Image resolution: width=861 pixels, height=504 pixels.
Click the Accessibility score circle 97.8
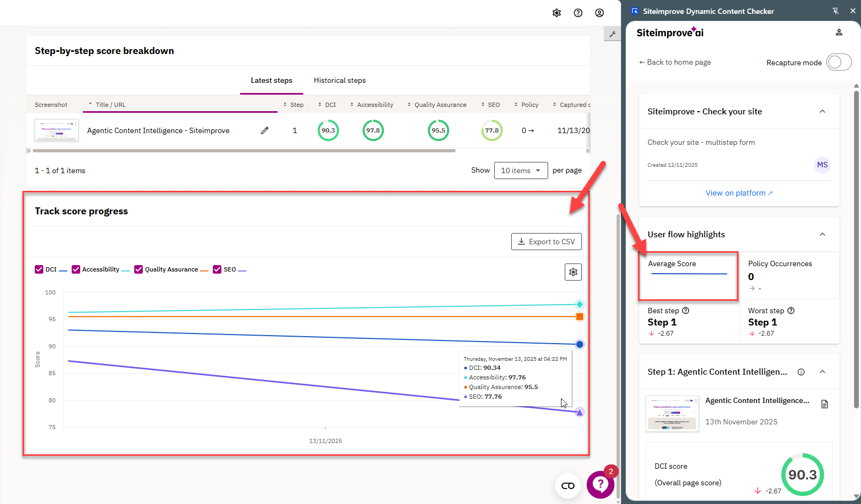(x=373, y=130)
